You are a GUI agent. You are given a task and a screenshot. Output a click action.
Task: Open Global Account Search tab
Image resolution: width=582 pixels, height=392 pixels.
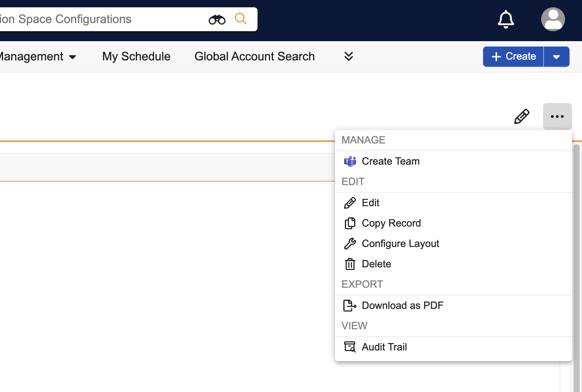(254, 57)
